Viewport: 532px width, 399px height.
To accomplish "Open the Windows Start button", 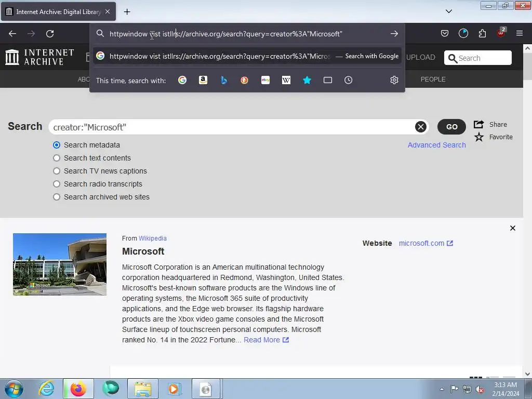I will tap(14, 389).
